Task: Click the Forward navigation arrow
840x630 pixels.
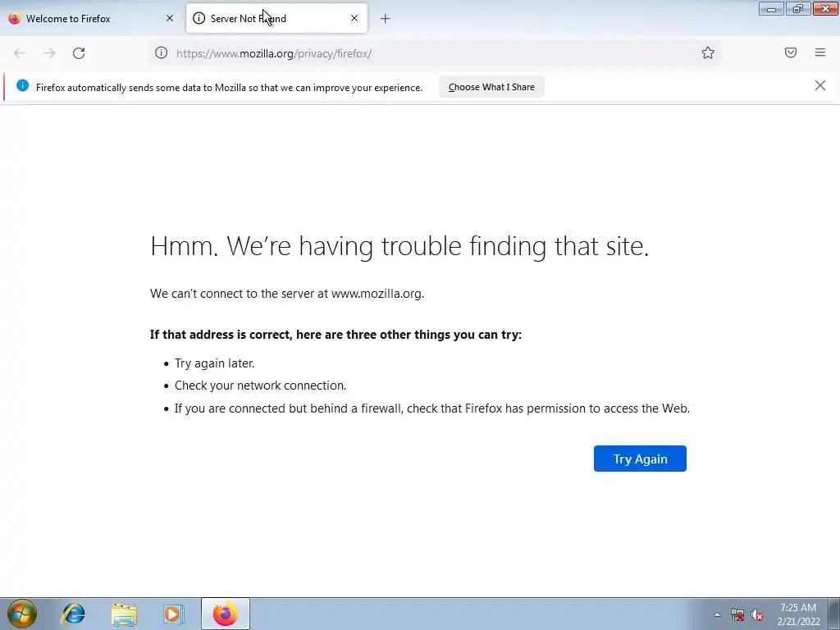Action: click(49, 53)
